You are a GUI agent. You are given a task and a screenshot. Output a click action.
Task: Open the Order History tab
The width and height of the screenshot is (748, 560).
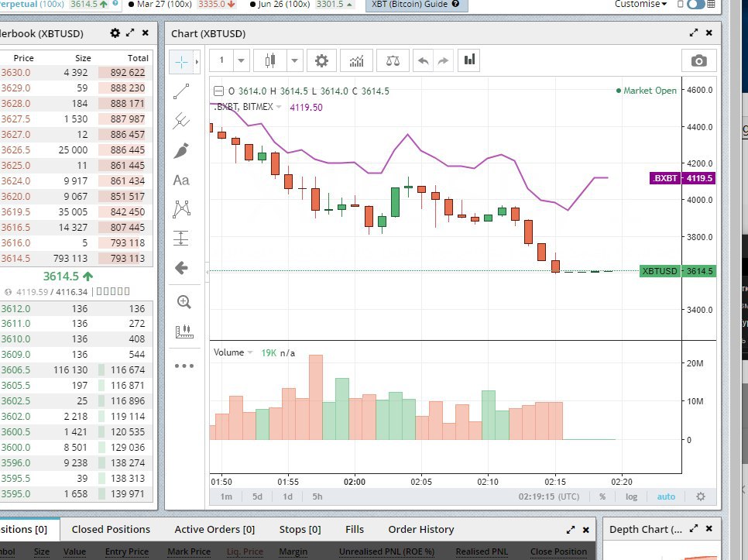420,530
